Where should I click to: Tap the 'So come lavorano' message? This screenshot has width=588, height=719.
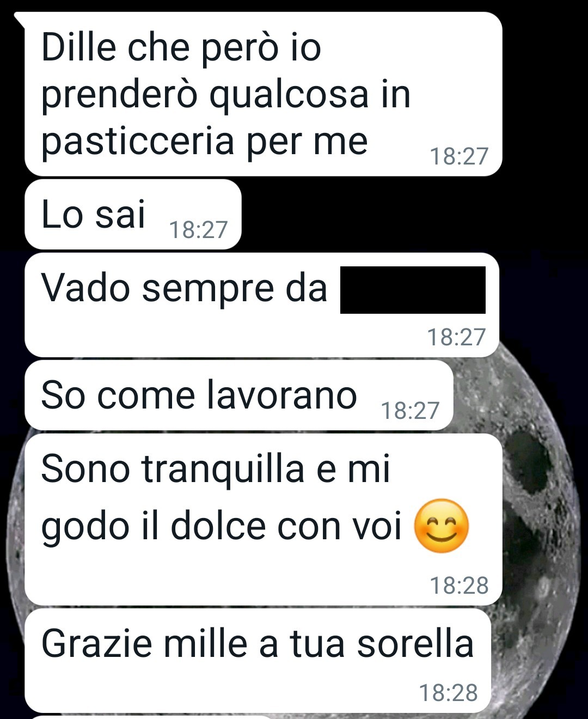pyautogui.click(x=239, y=395)
